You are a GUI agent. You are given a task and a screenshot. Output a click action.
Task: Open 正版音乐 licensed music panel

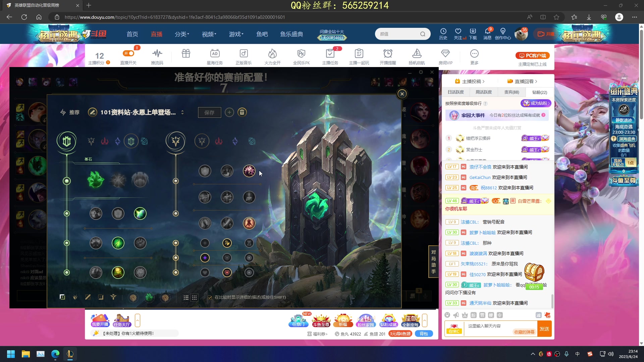coord(244,56)
